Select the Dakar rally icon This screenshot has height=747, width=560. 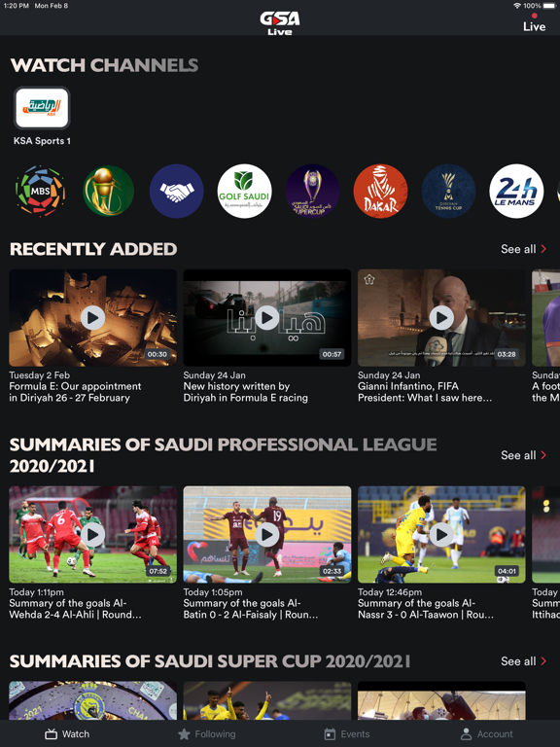tap(380, 191)
